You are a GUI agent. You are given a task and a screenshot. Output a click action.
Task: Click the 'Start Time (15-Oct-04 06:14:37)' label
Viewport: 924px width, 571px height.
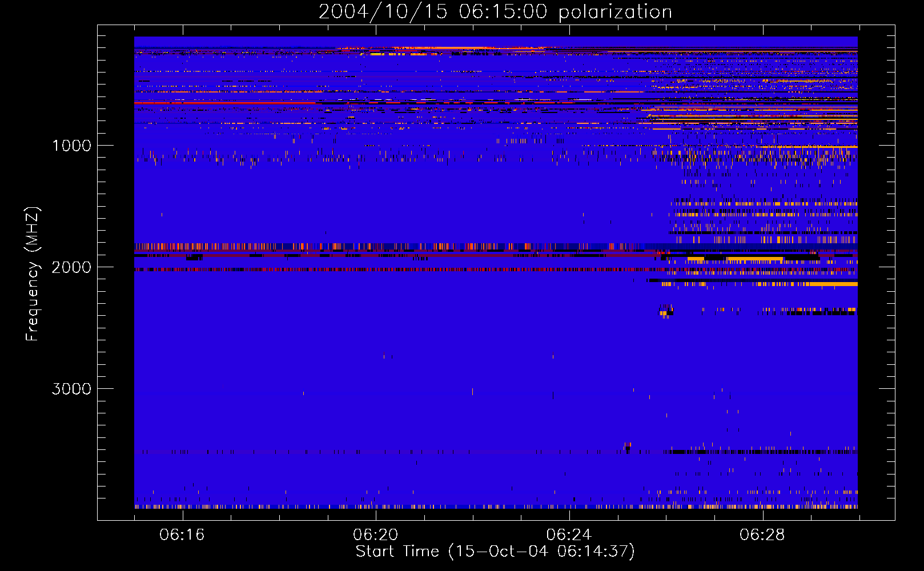pyautogui.click(x=495, y=552)
